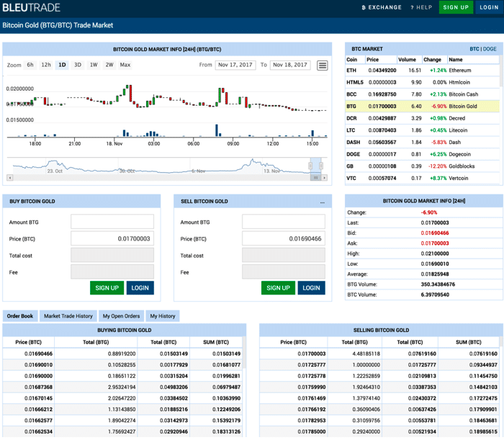Click sell order price 0.01725777
This screenshot has height=440, width=504.
coord(312,365)
